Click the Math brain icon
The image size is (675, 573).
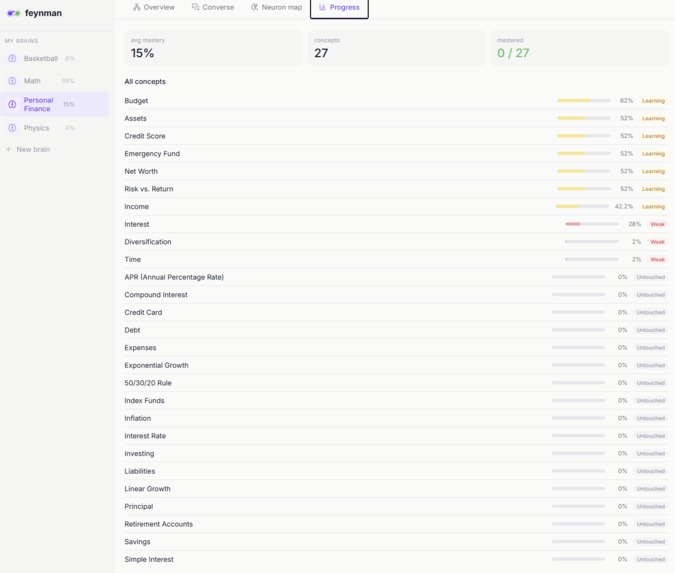(12, 81)
